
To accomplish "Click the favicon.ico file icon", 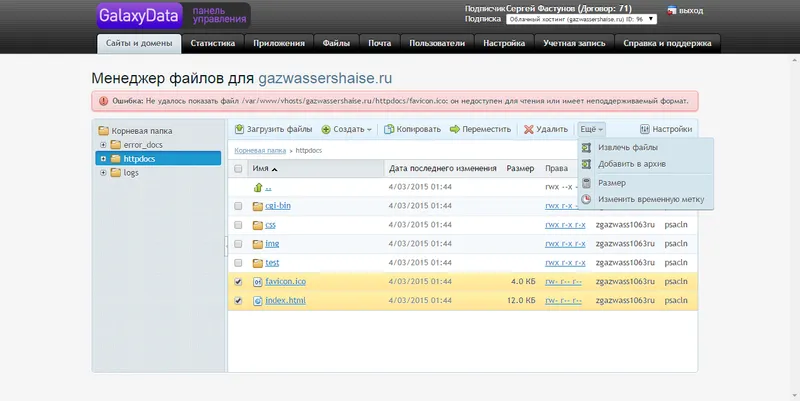I will coord(258,282).
